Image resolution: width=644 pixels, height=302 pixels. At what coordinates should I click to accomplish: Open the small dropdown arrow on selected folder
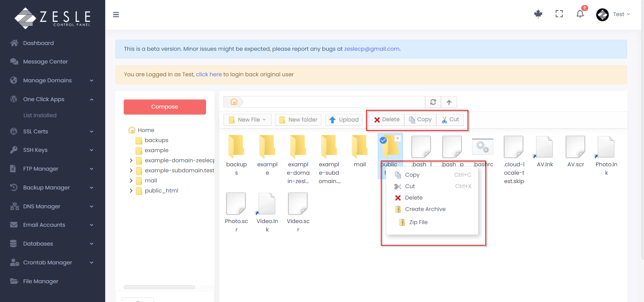(x=398, y=138)
